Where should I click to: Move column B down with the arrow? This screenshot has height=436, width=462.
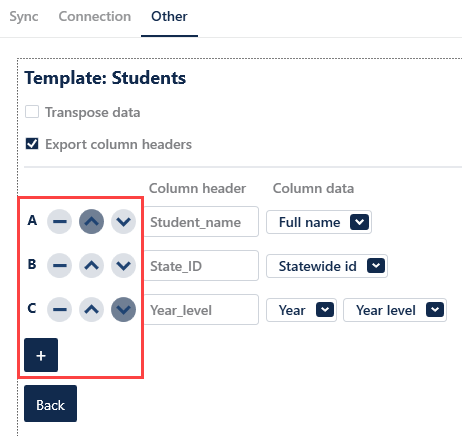tap(123, 265)
